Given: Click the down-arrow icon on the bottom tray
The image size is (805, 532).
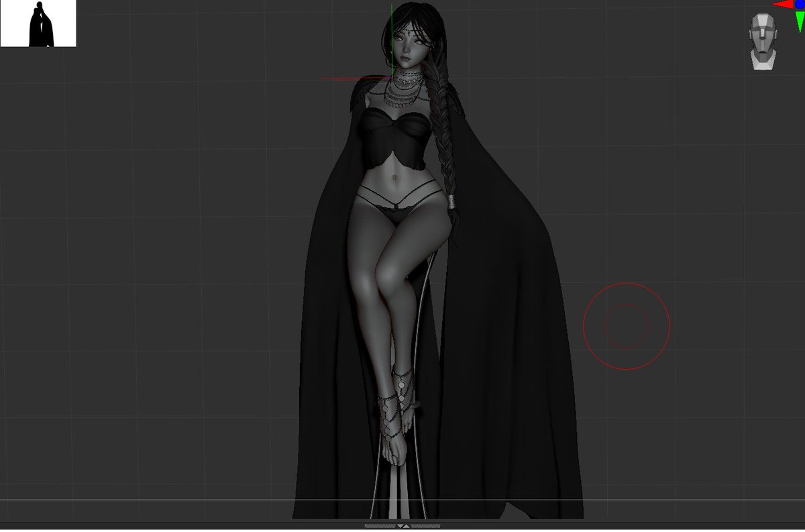Looking at the screenshot, I should pos(399,525).
